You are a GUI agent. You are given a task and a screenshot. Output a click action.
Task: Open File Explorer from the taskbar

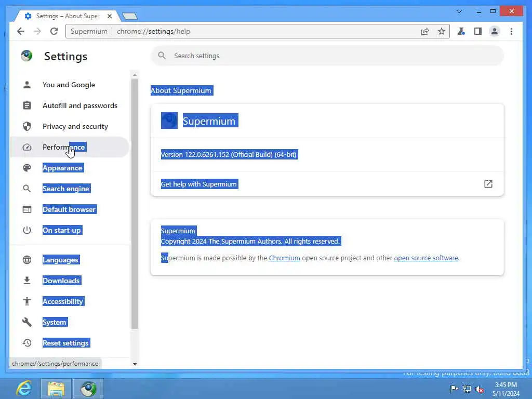pos(56,389)
